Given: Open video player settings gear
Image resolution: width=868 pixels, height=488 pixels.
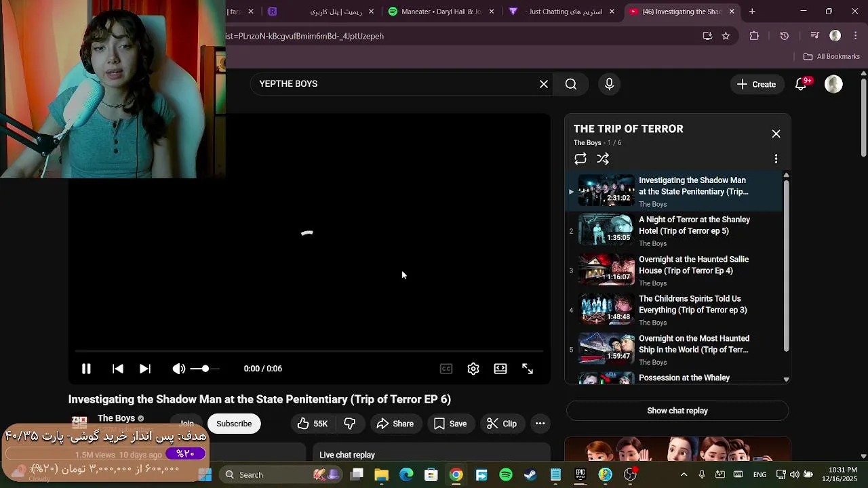Looking at the screenshot, I should pos(473,369).
